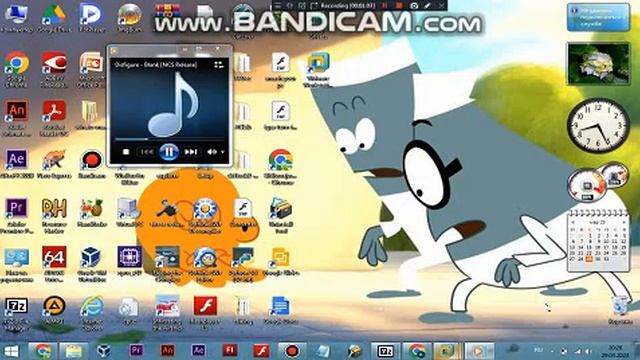
Task: Open AIDA64 desktop shortcut
Action: point(54,263)
